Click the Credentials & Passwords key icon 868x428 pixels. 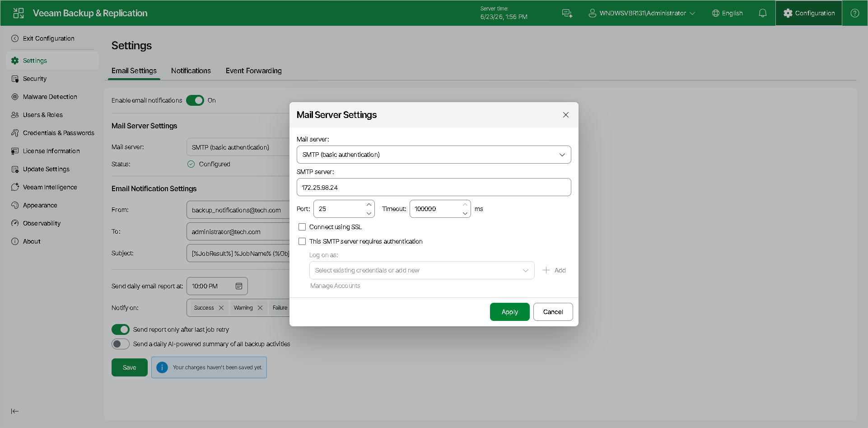pyautogui.click(x=15, y=133)
